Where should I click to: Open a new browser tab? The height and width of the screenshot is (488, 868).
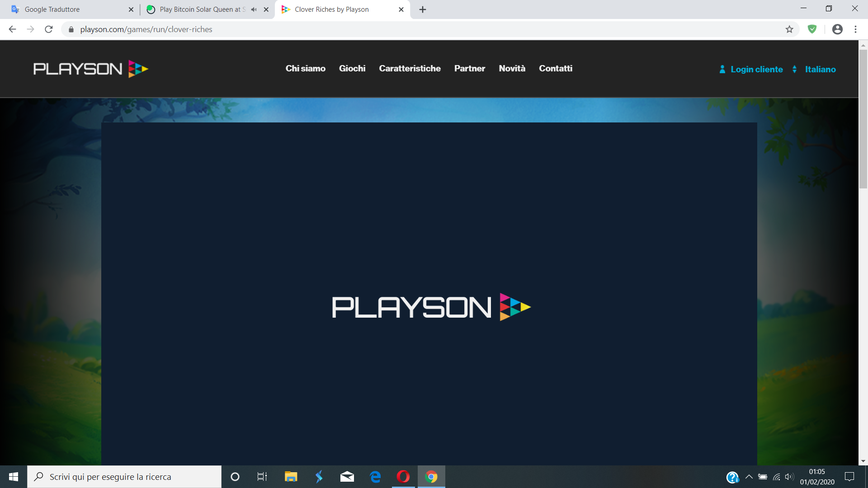coord(423,9)
